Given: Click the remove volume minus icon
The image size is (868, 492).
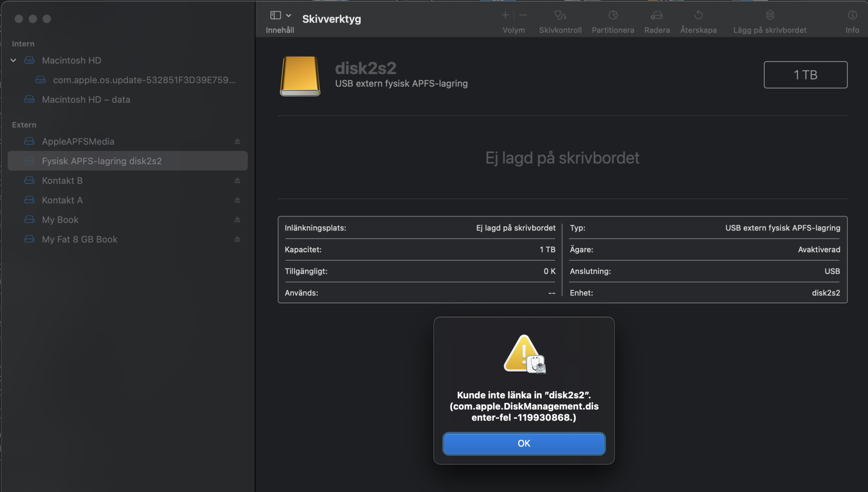Looking at the screenshot, I should [523, 16].
